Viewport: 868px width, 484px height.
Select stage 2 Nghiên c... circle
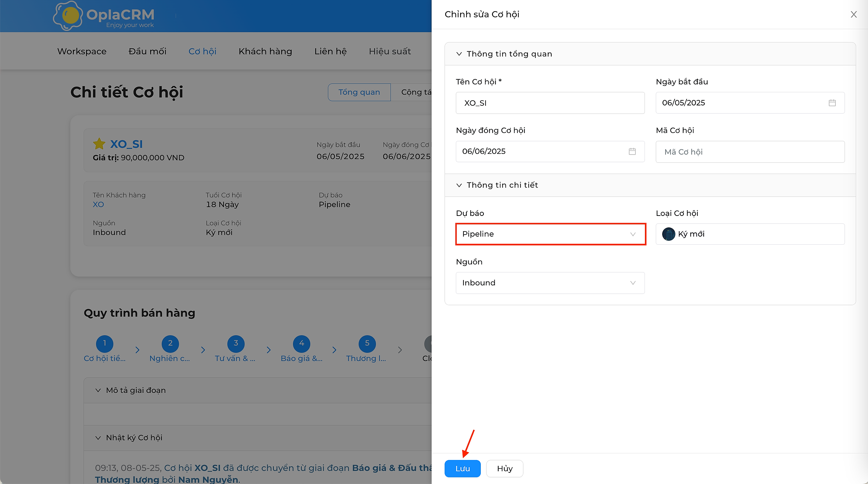point(170,343)
